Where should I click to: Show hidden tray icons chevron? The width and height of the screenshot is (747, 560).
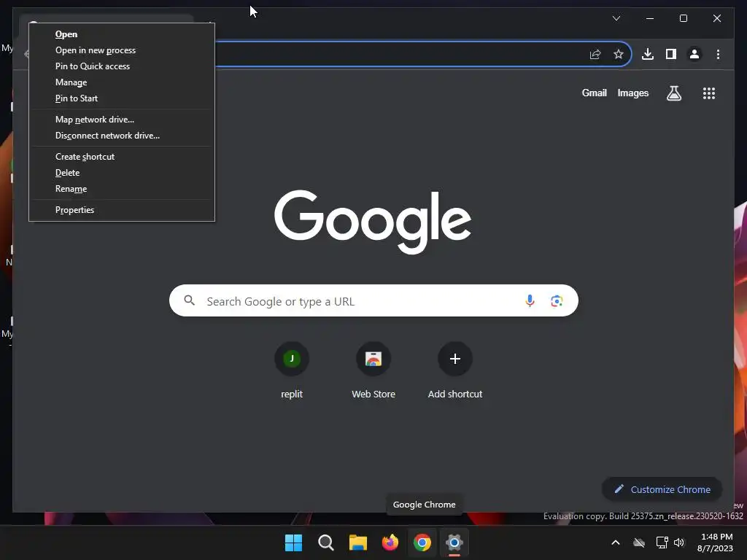pyautogui.click(x=616, y=542)
